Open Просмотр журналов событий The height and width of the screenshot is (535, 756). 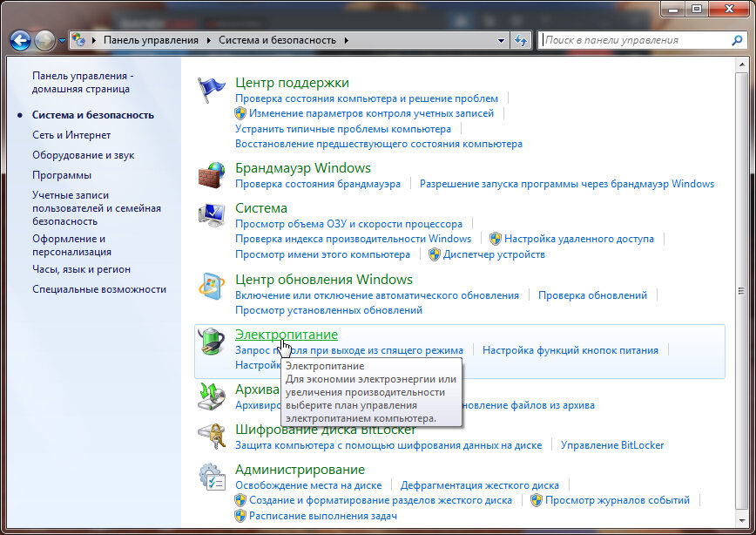(x=618, y=500)
